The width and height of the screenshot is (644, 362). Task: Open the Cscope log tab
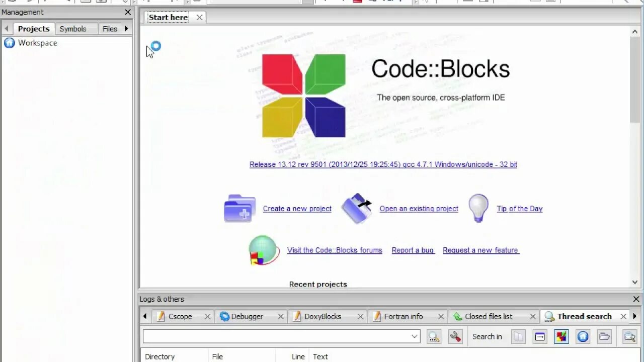click(x=180, y=316)
